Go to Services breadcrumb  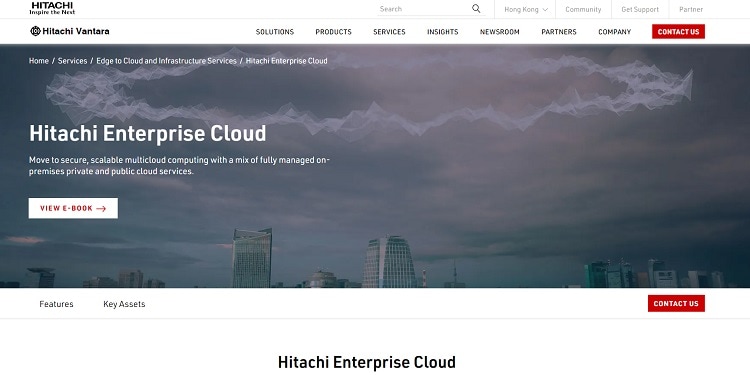point(72,61)
